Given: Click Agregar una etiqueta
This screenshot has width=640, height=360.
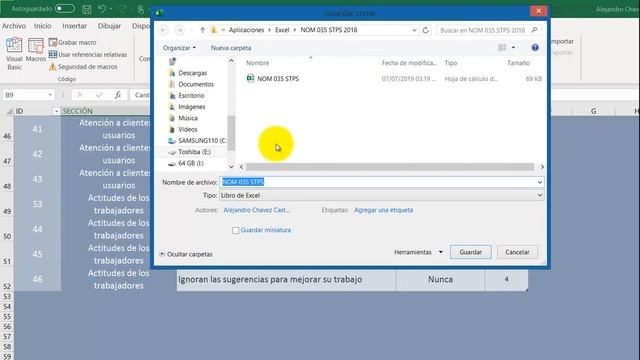Looking at the screenshot, I should [x=383, y=210].
